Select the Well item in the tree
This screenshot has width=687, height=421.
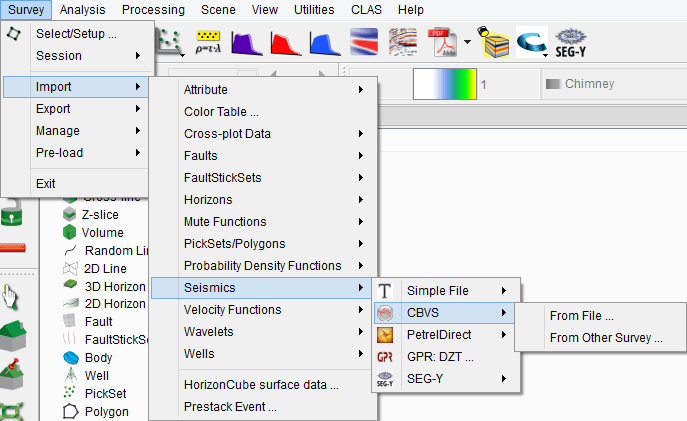click(x=98, y=375)
